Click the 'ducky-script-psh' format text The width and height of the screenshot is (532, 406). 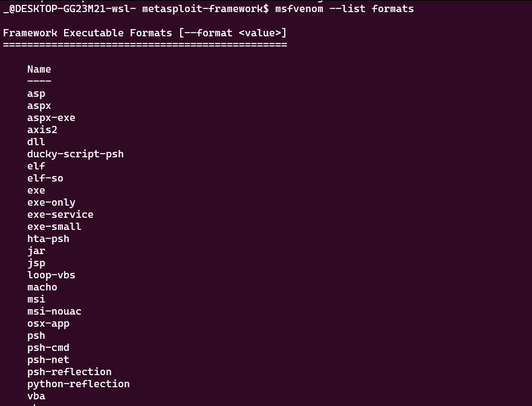pyautogui.click(x=76, y=154)
